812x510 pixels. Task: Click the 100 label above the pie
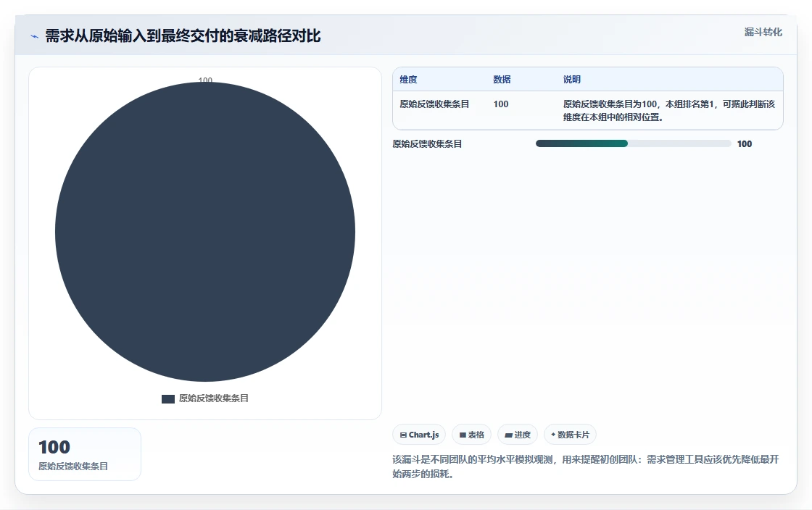[205, 80]
